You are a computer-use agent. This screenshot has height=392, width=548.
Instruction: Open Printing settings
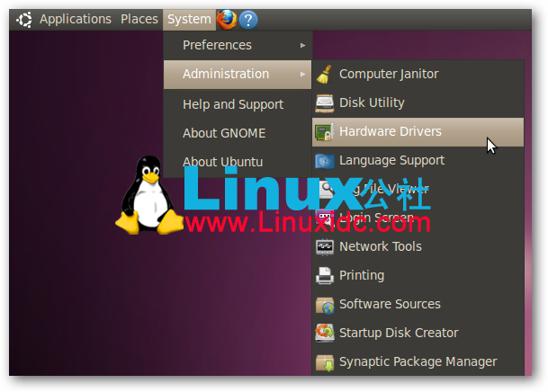click(x=418, y=275)
